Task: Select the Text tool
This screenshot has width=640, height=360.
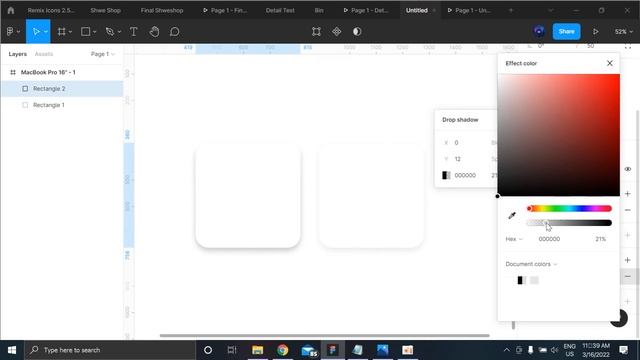Action: pos(133,31)
